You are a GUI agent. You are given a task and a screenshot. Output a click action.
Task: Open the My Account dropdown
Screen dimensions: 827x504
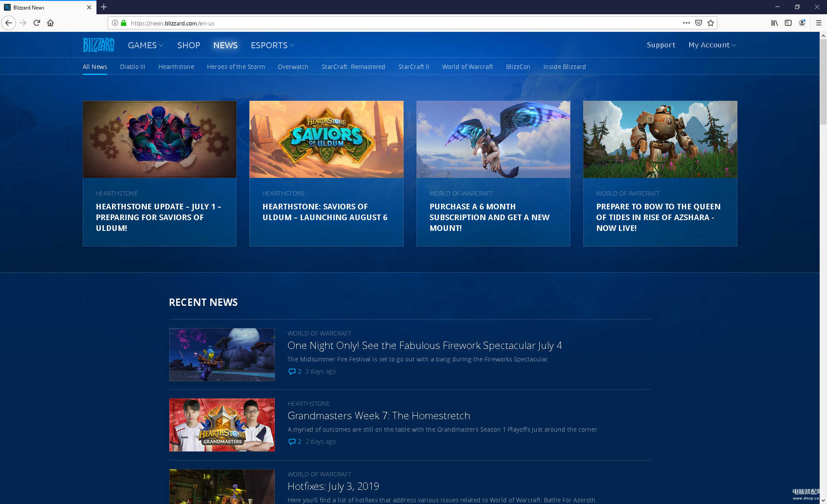(x=712, y=45)
